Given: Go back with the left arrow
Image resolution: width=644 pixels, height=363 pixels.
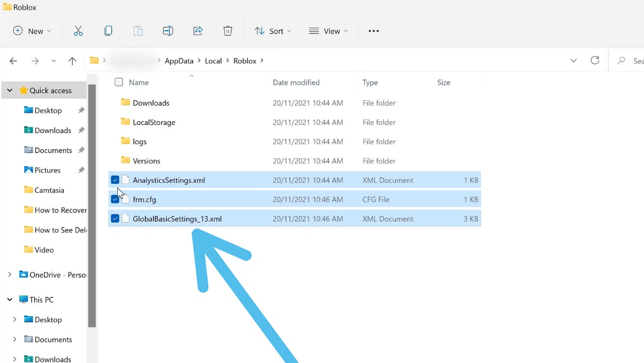Looking at the screenshot, I should click(14, 61).
